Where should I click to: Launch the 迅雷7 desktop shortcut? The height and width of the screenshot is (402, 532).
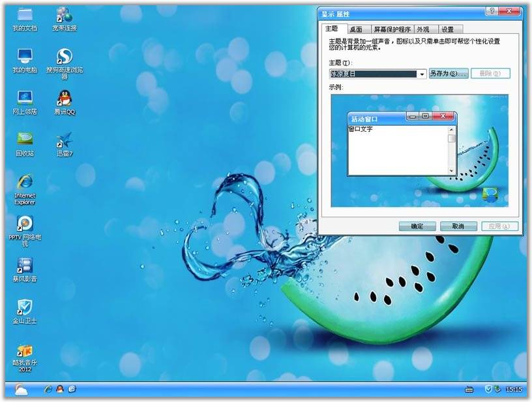click(65, 145)
